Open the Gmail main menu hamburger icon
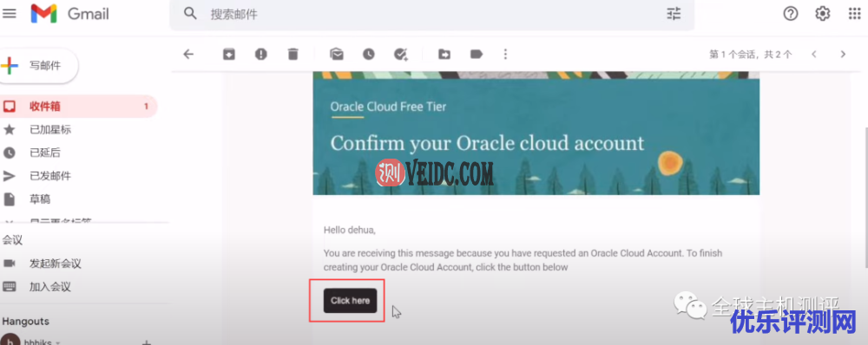 (9, 13)
